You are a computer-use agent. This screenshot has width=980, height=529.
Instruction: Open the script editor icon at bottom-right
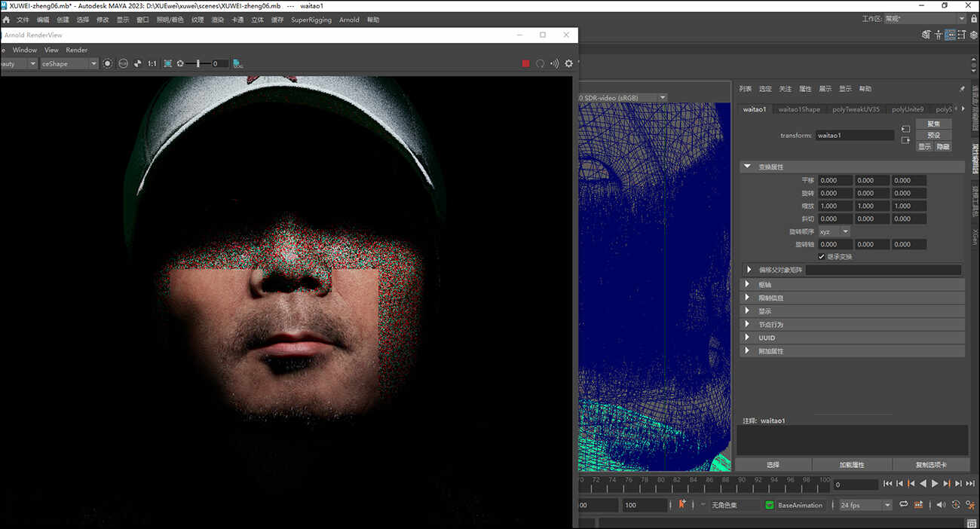coord(972,523)
